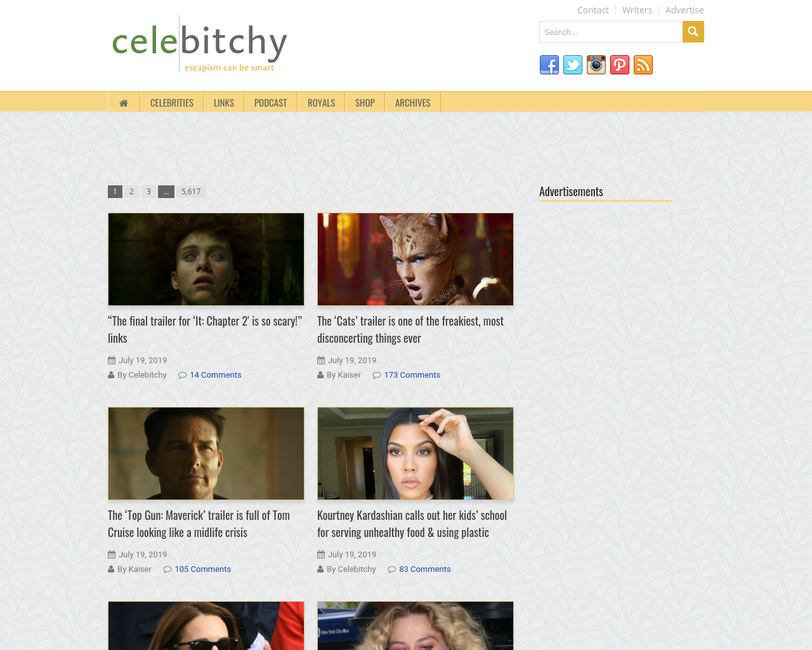
Task: Open the Podcast menu item
Action: pos(271,103)
